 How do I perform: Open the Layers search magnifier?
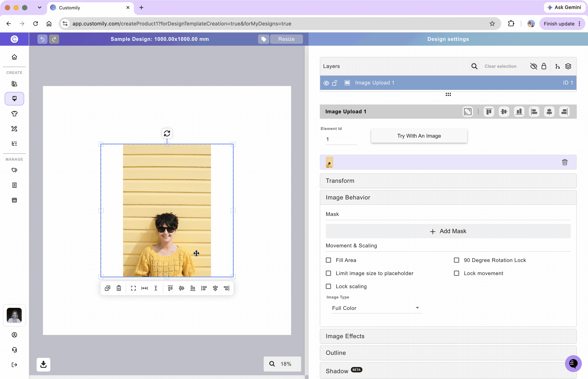474,66
